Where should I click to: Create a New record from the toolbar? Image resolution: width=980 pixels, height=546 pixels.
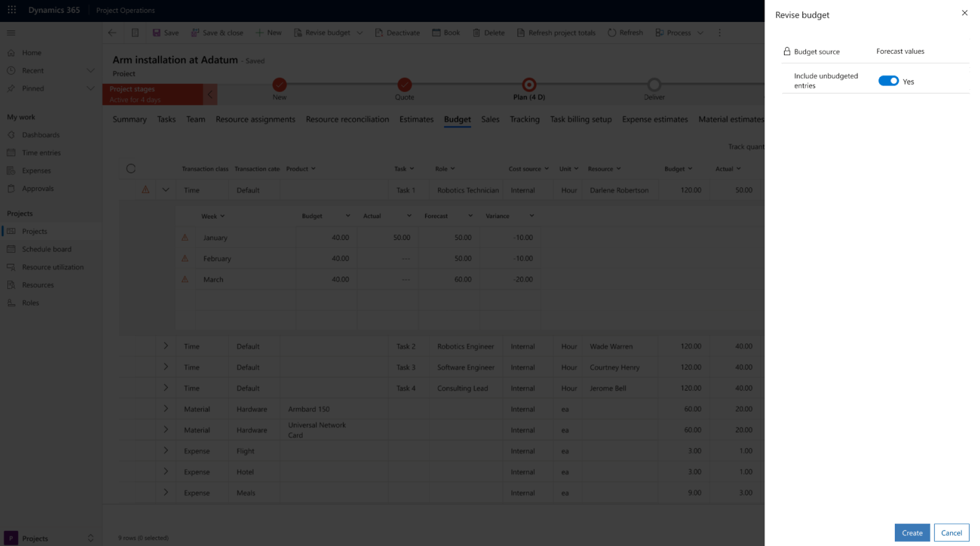[x=269, y=33]
